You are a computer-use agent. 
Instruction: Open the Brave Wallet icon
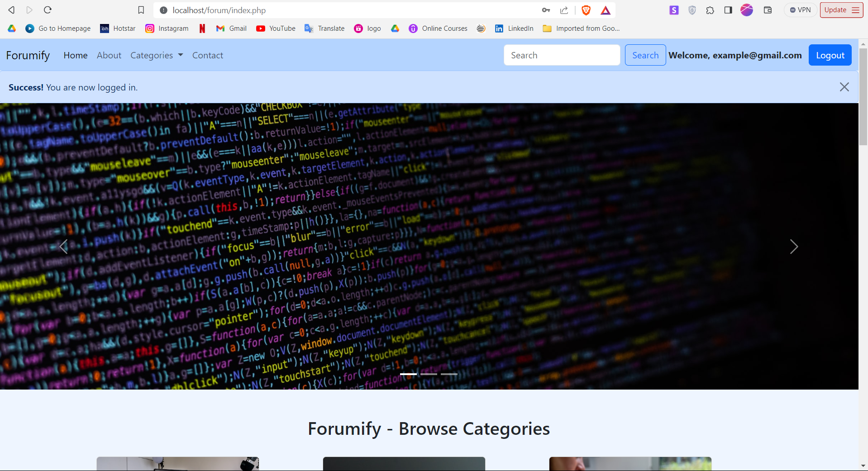(x=768, y=10)
